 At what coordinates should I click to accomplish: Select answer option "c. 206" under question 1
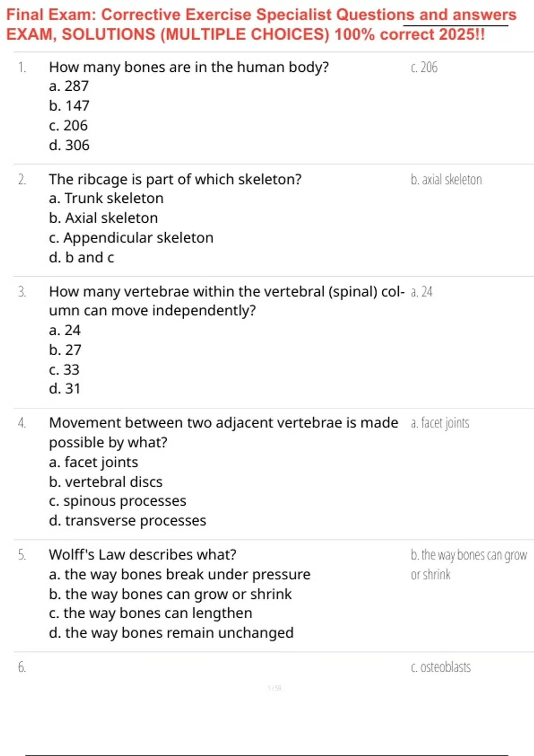click(69, 125)
